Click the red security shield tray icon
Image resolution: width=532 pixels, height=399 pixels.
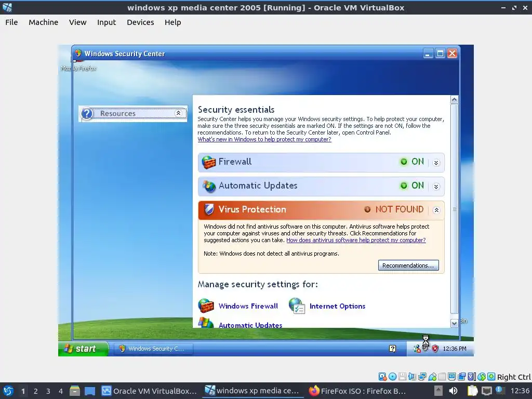[435, 349]
